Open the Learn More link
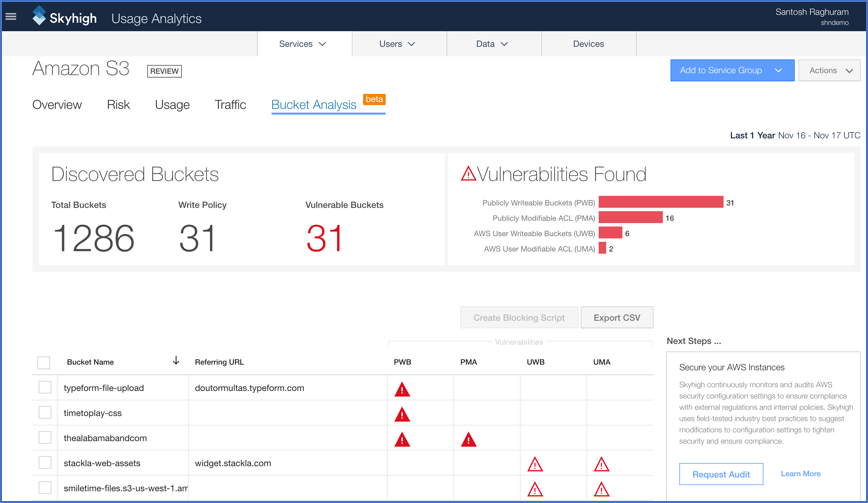The image size is (868, 503). click(800, 474)
